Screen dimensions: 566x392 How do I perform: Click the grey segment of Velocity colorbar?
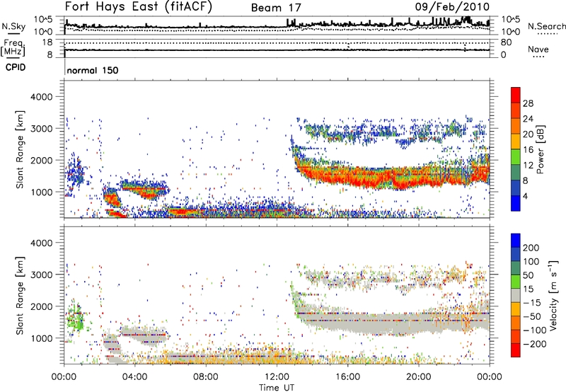(x=516, y=295)
